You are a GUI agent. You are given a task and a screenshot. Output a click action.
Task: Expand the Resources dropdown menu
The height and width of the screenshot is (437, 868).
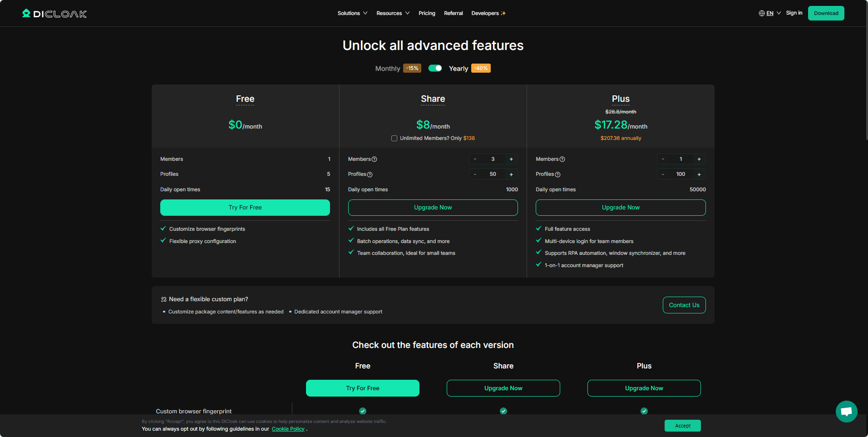tap(393, 13)
